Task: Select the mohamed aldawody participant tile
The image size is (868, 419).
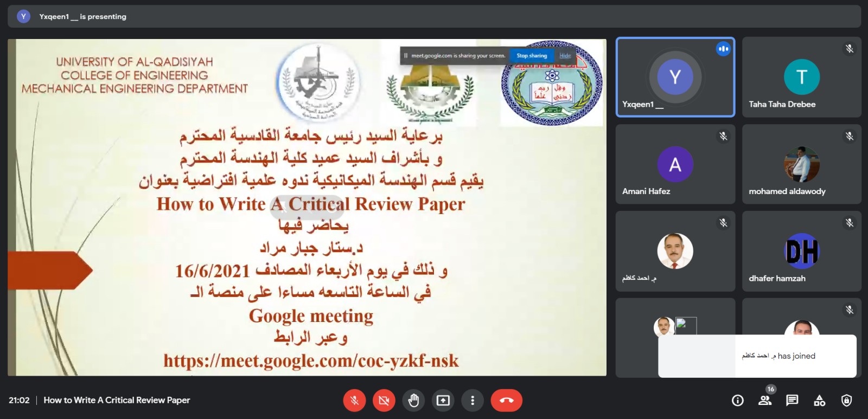Action: point(802,164)
